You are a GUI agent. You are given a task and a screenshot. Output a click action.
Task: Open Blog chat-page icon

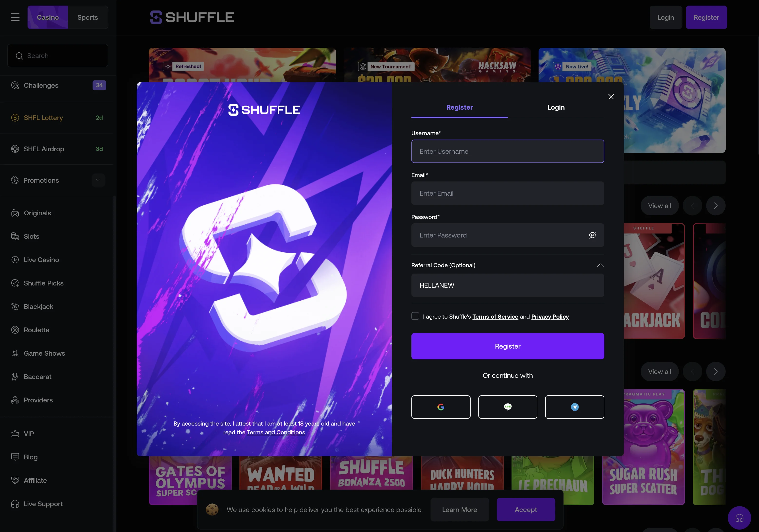[x=15, y=457]
